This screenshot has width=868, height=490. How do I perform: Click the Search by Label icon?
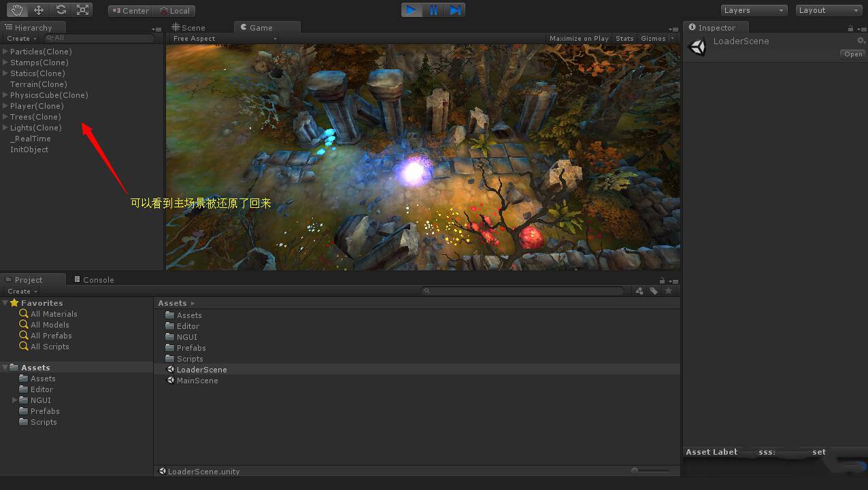(654, 291)
